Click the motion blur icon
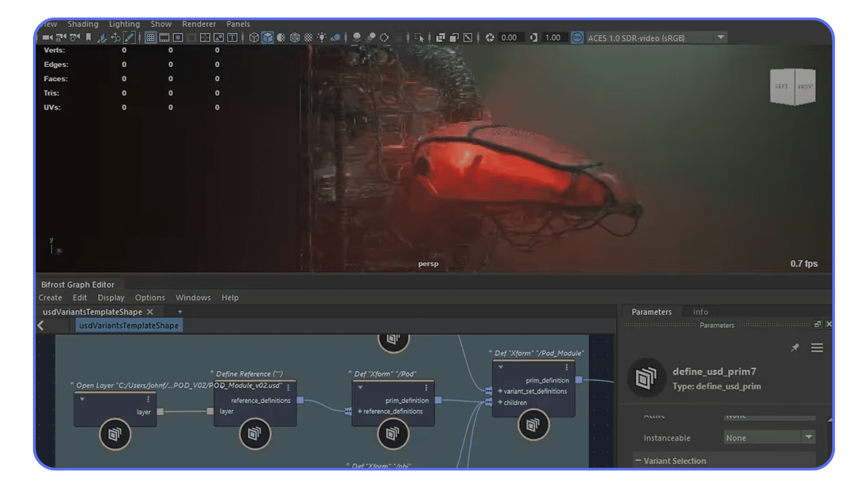The width and height of the screenshot is (868, 488). [371, 38]
